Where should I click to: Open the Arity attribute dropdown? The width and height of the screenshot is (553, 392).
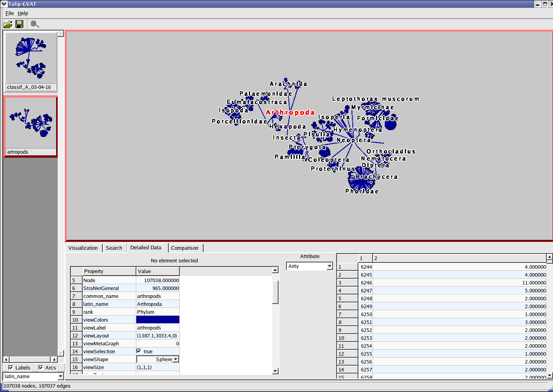click(x=329, y=266)
